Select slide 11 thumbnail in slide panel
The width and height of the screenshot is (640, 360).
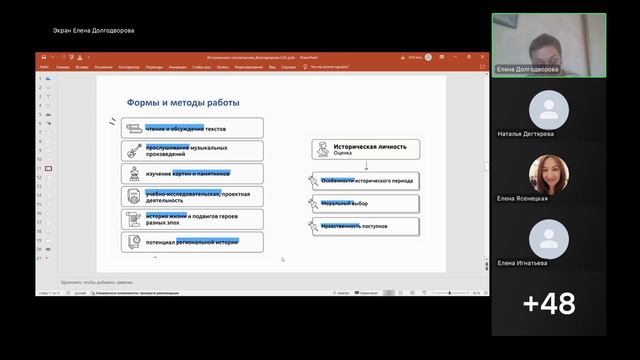pyautogui.click(x=48, y=168)
